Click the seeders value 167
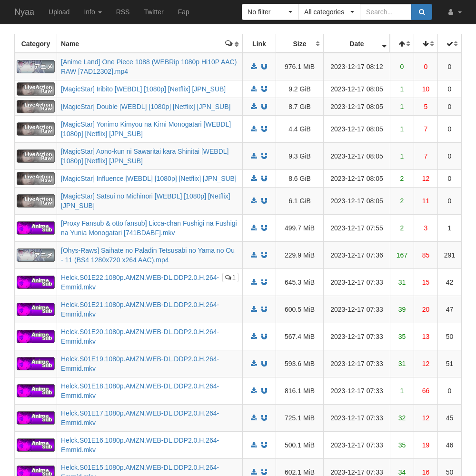The image size is (476, 476). tap(402, 255)
